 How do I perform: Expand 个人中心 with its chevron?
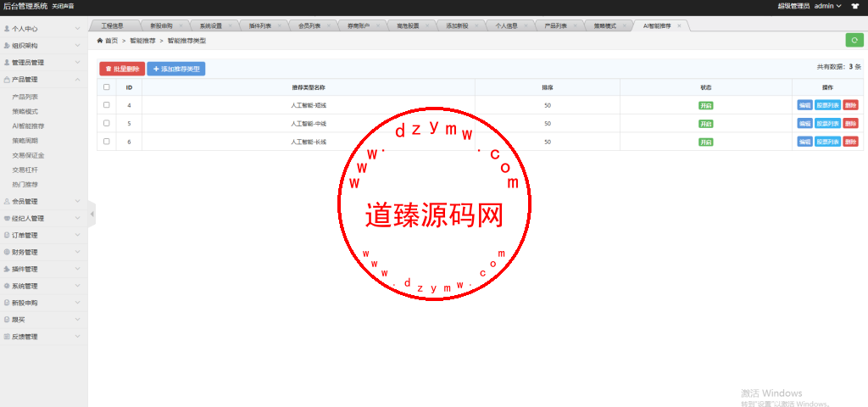tap(77, 28)
